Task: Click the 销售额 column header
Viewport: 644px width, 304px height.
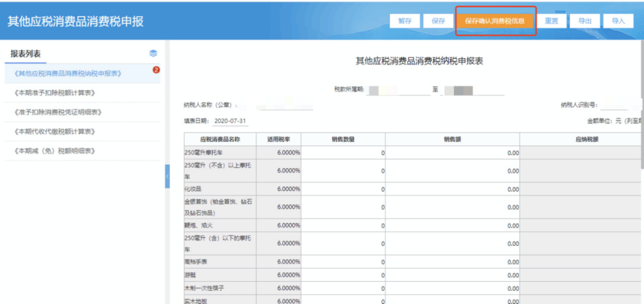Action: pos(452,139)
